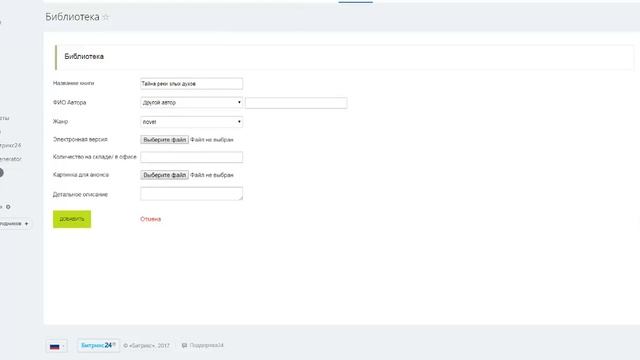The height and width of the screenshot is (360, 640).
Task: Focus the Название книги text field
Action: (191, 84)
